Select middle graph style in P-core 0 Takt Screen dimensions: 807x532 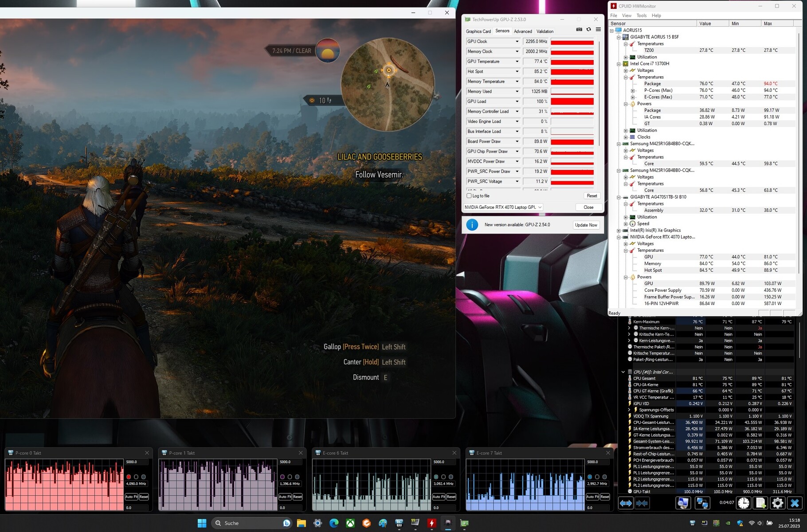tap(136, 477)
